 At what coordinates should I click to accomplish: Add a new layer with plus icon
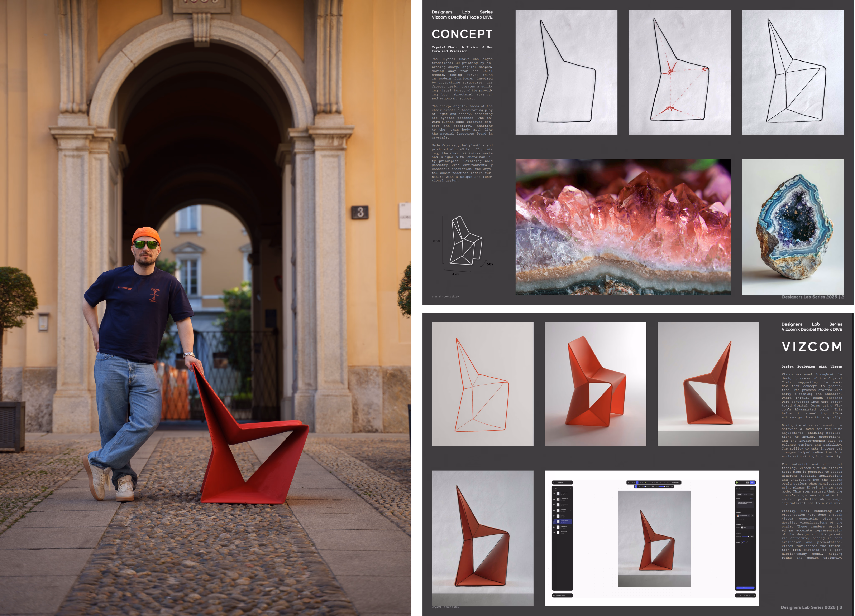[x=570, y=489]
